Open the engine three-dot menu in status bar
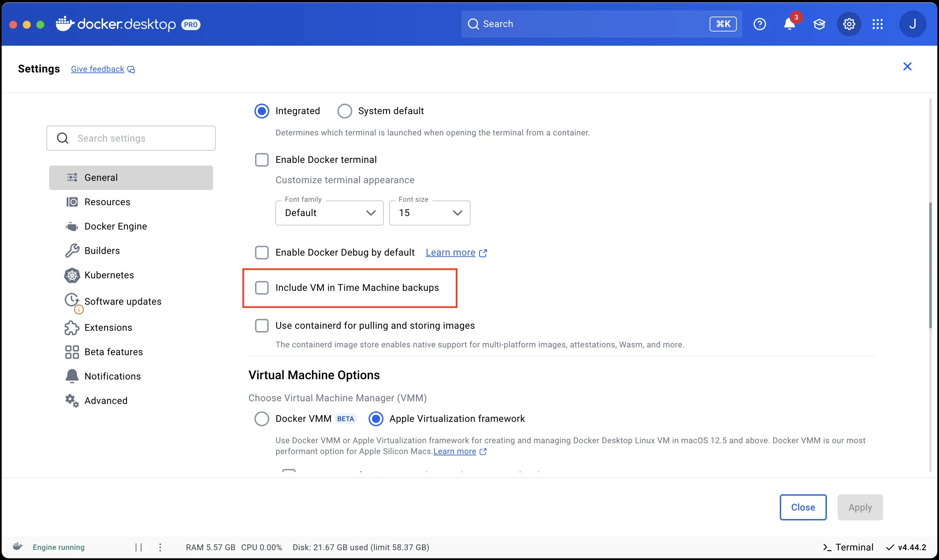The image size is (939, 560). point(160,547)
